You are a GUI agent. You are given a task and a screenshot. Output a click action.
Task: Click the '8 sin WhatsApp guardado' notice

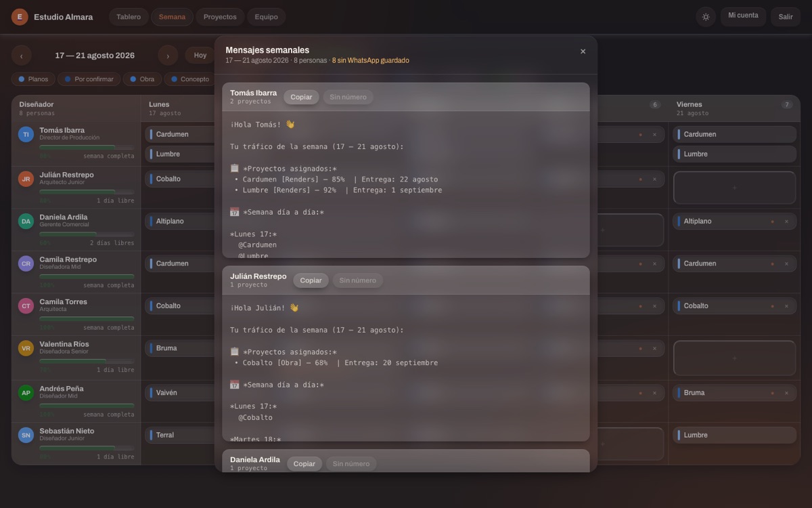(x=370, y=60)
